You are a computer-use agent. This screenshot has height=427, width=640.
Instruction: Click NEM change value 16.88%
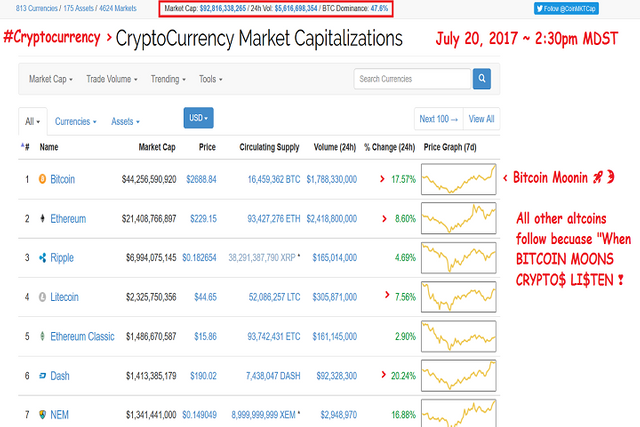[403, 415]
